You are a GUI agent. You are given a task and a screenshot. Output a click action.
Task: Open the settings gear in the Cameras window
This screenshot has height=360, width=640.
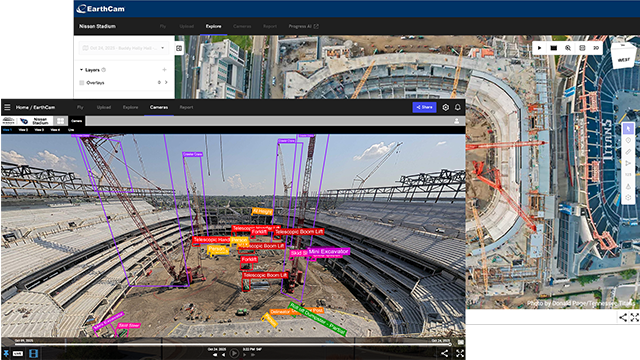446,107
